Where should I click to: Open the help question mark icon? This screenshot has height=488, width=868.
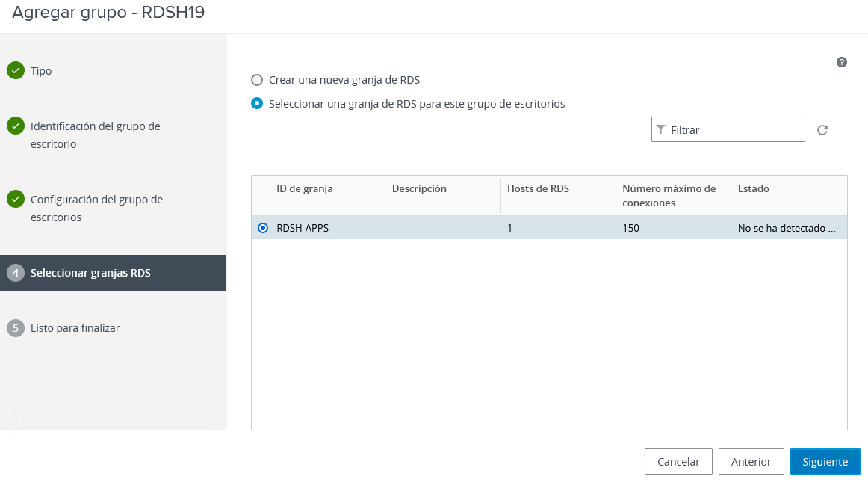click(841, 62)
